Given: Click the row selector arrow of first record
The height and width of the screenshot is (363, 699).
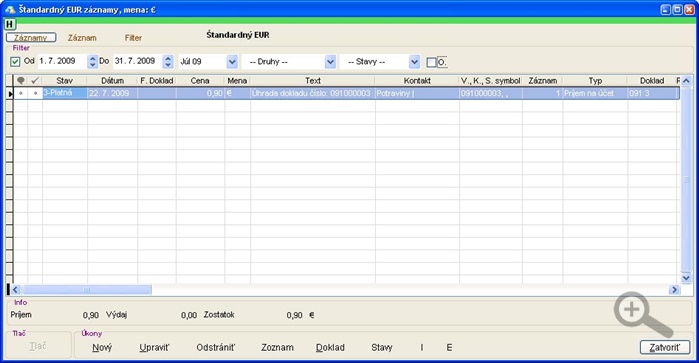Looking at the screenshot, I should 10,93.
